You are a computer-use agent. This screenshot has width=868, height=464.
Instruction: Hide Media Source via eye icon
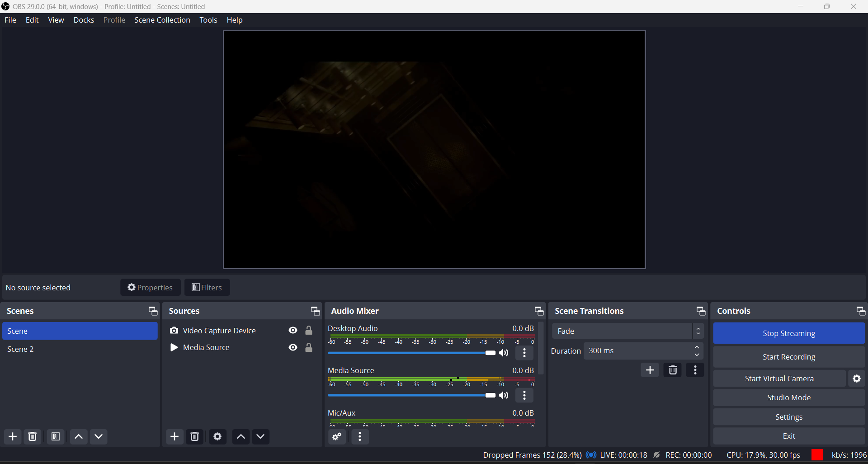point(293,347)
